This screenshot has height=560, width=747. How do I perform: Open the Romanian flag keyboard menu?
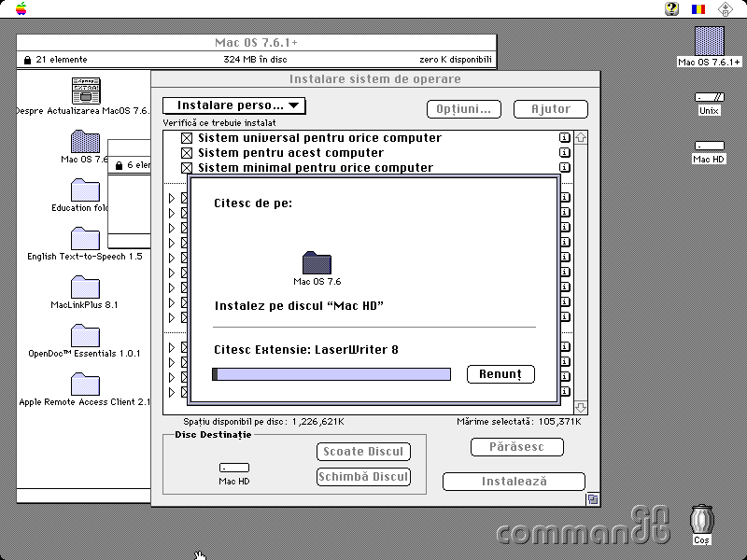click(698, 8)
